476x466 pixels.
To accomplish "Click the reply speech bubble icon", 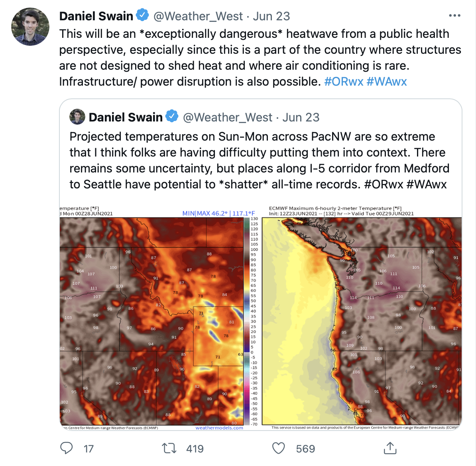I will (66, 448).
